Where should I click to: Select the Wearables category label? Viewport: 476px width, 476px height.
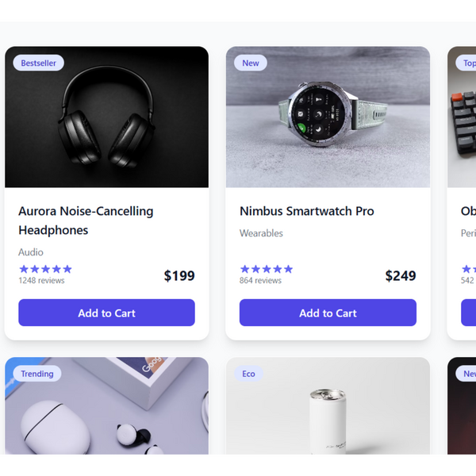(261, 233)
